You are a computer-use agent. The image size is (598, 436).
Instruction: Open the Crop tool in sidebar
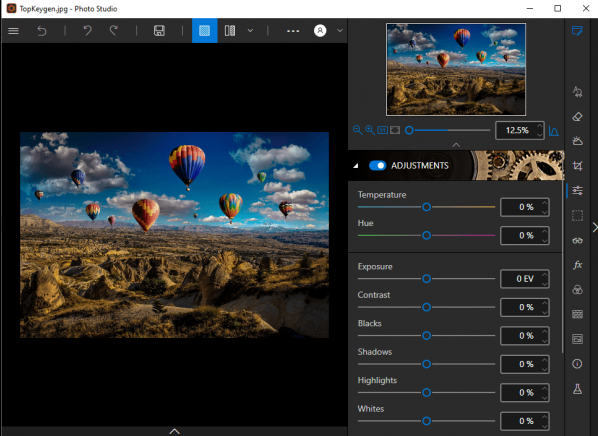click(577, 166)
